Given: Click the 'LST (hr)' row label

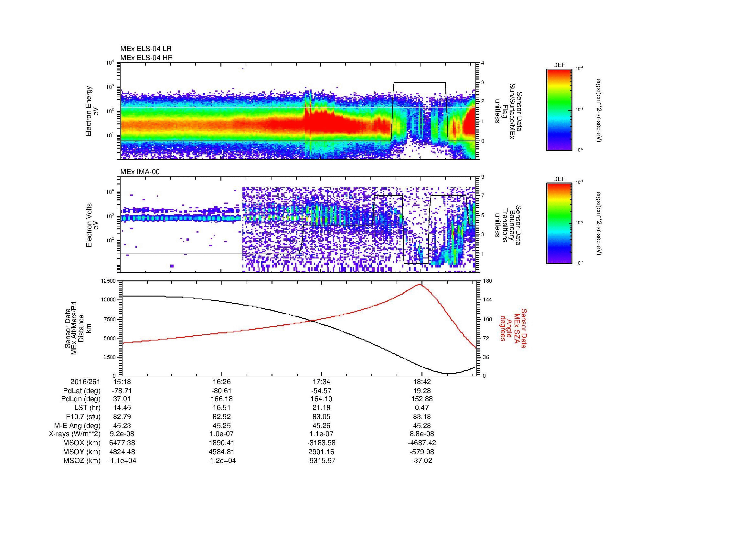Looking at the screenshot, I should point(87,408).
